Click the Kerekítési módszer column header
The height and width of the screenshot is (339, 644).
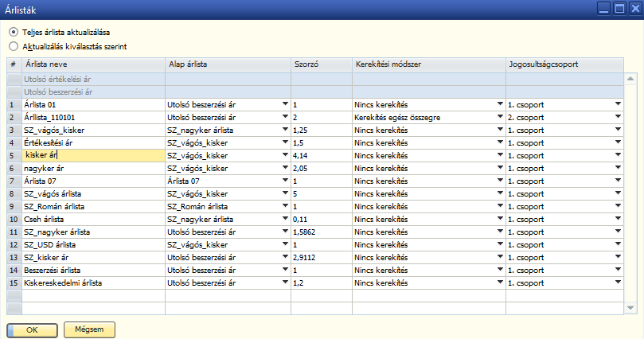click(x=429, y=64)
